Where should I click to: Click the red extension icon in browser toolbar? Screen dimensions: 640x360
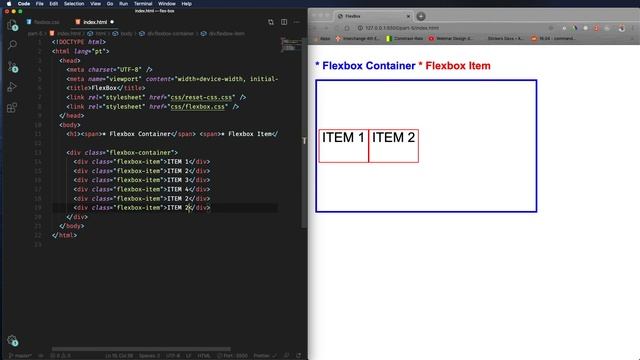[x=596, y=28]
